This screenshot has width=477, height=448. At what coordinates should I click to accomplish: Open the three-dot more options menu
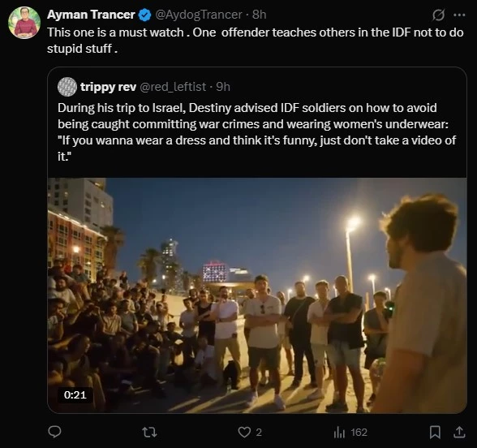click(459, 15)
